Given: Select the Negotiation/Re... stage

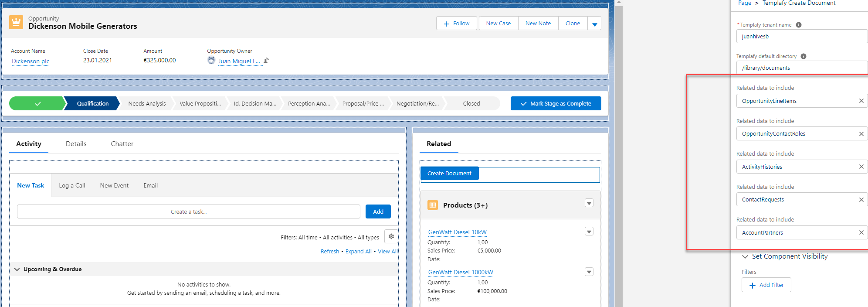Looking at the screenshot, I should click(417, 103).
